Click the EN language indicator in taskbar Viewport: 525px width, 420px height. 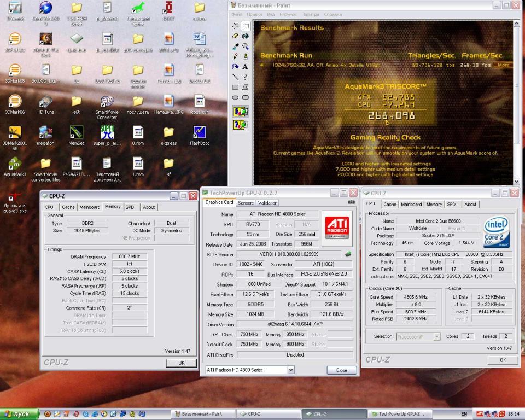(x=464, y=414)
